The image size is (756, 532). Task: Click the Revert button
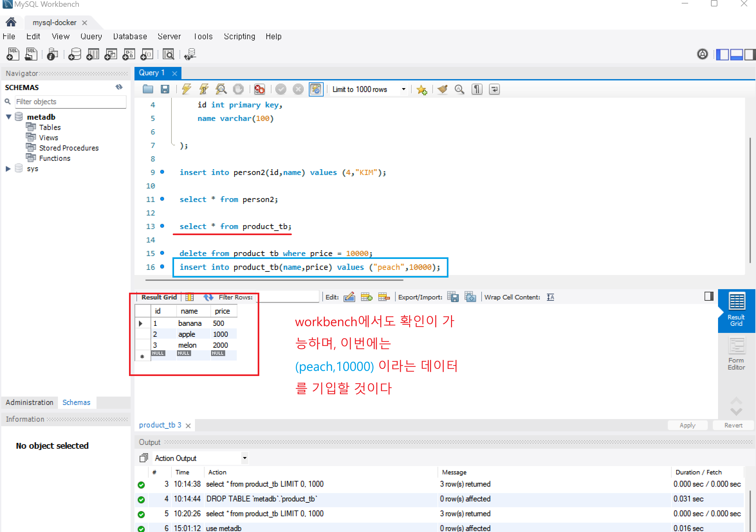(733, 425)
